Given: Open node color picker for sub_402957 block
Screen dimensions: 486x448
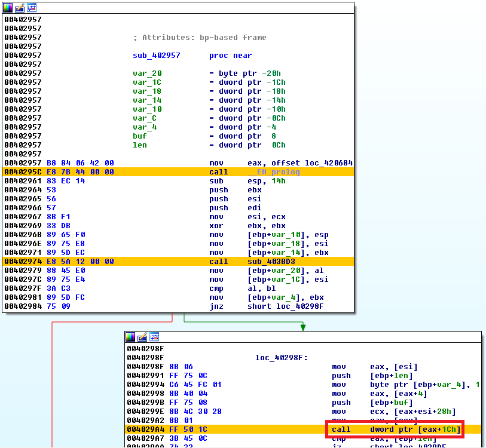Looking at the screenshot, I should [x=9, y=8].
